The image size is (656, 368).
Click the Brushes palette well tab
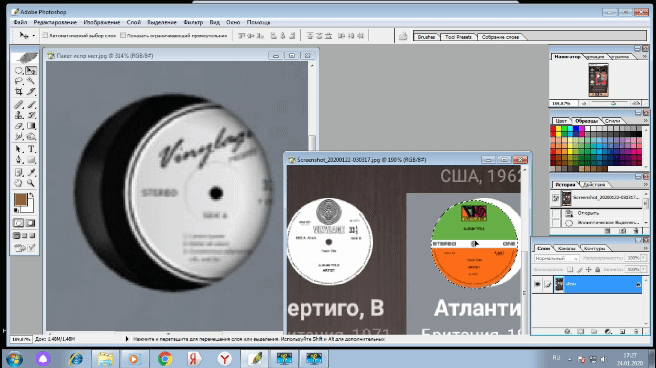pyautogui.click(x=426, y=37)
